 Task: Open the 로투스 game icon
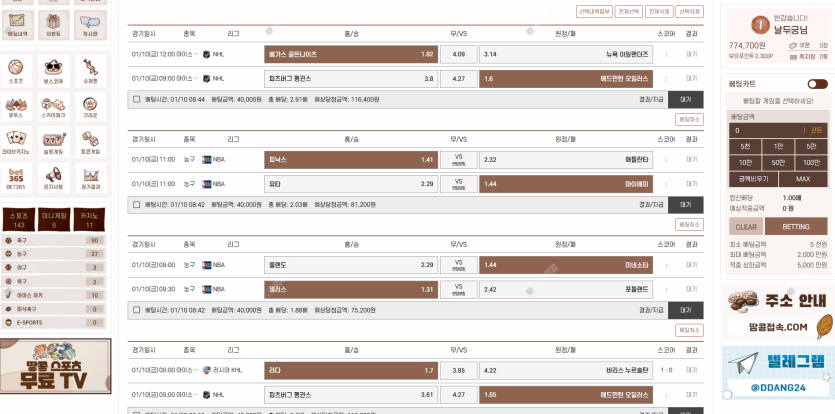click(x=17, y=104)
